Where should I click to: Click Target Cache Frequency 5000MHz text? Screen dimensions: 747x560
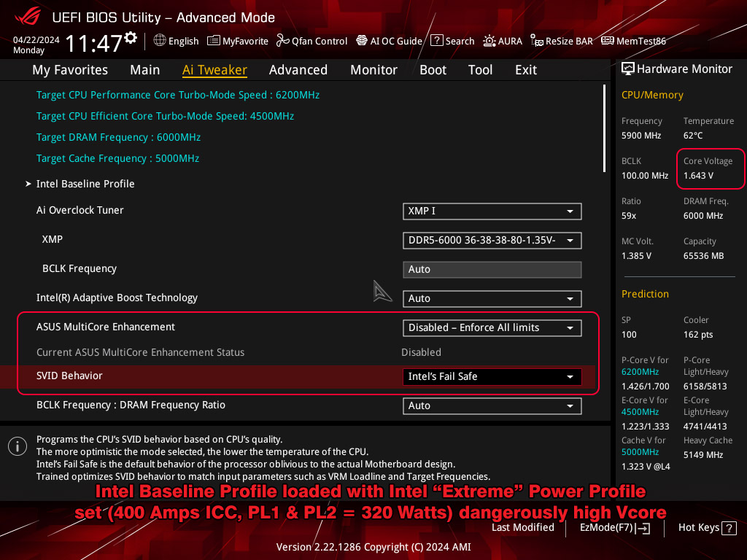(x=117, y=158)
